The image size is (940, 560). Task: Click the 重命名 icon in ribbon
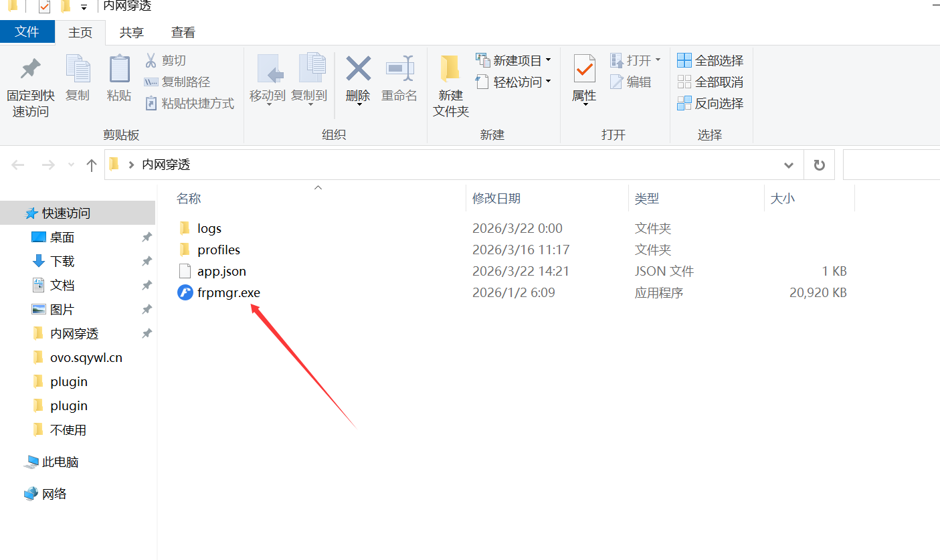point(399,69)
